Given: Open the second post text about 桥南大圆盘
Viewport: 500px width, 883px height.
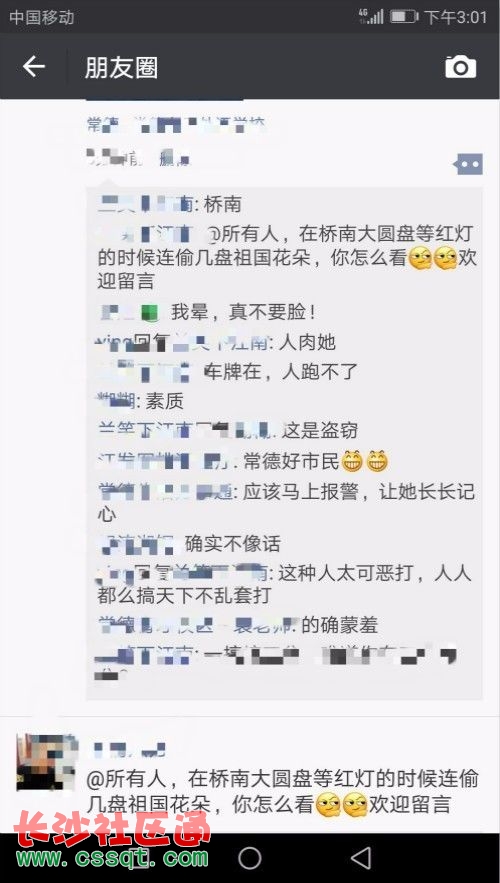Looking at the screenshot, I should click(283, 791).
